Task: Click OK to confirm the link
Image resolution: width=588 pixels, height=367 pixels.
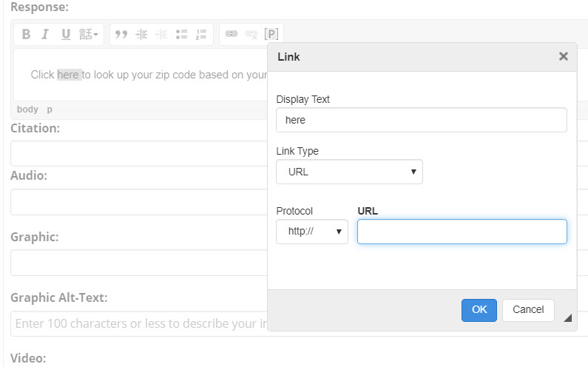Action: point(479,310)
